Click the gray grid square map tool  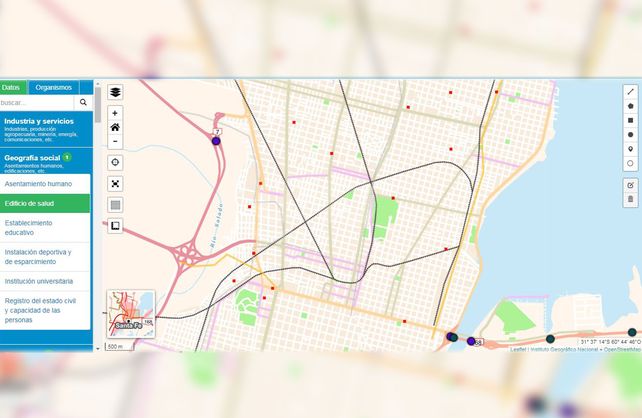(x=115, y=205)
